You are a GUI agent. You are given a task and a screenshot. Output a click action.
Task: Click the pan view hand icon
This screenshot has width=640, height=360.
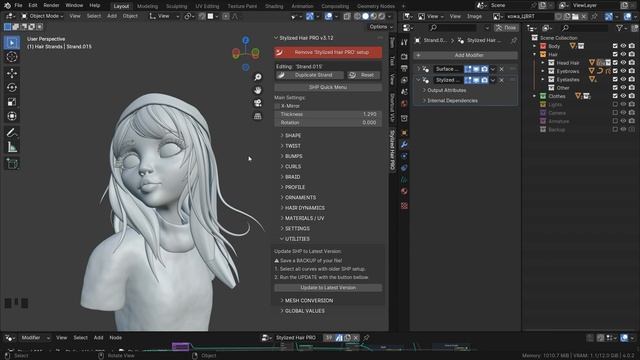pos(258,90)
